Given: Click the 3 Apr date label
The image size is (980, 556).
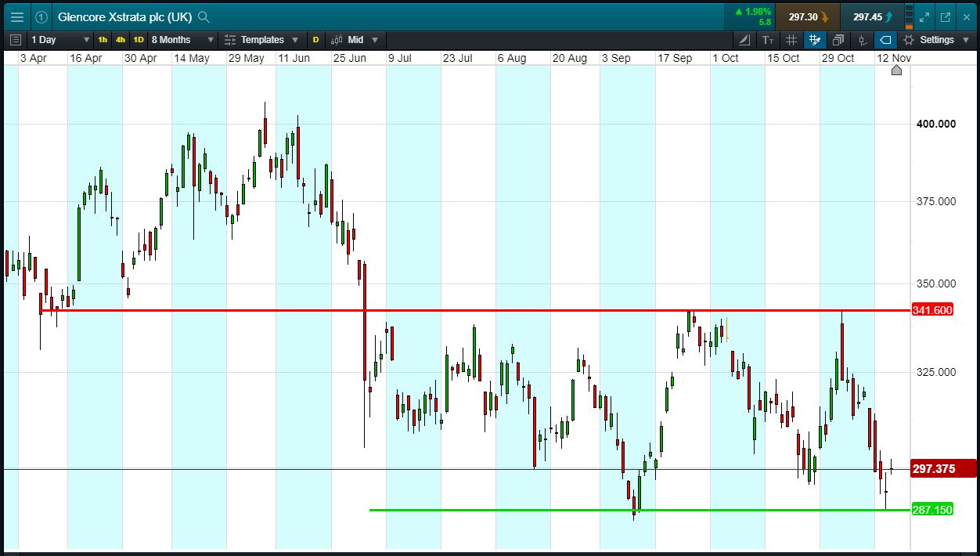Looking at the screenshot, I should coord(34,58).
